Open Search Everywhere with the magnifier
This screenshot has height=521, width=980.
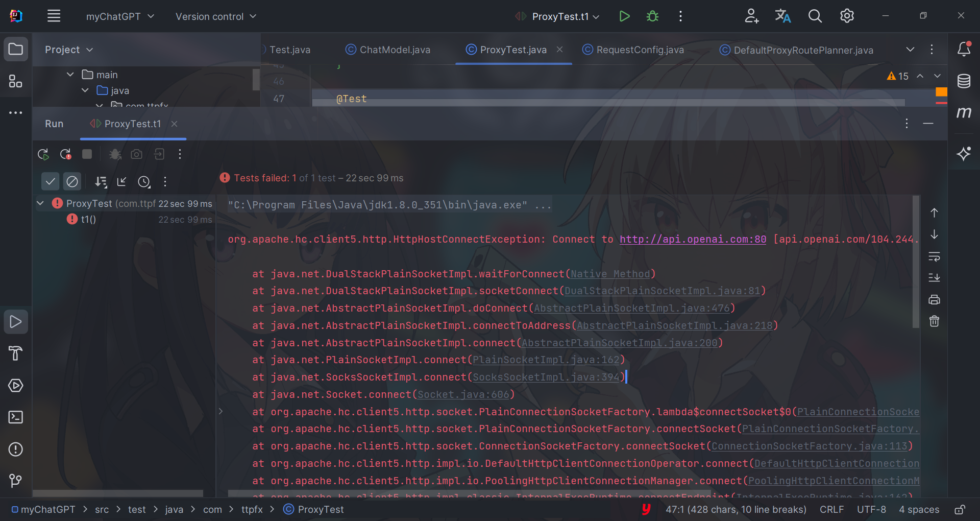click(815, 16)
